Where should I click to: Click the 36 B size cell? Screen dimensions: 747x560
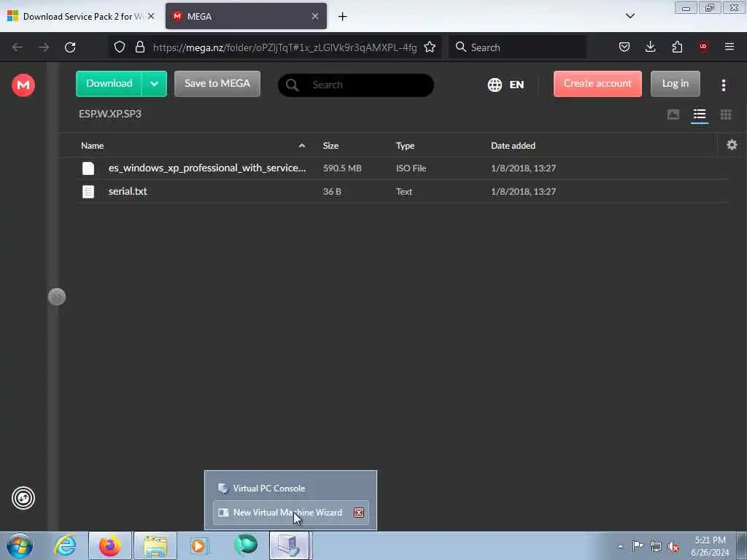332,192
